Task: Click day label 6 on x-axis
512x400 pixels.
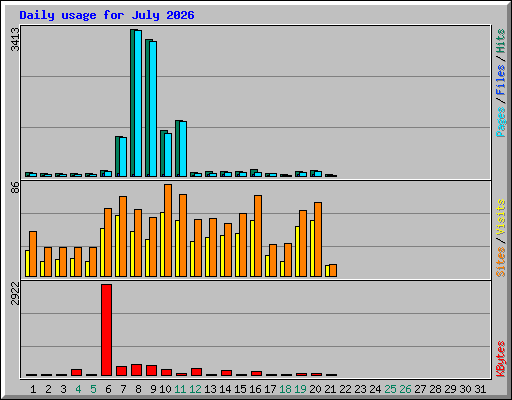Action: point(108,389)
